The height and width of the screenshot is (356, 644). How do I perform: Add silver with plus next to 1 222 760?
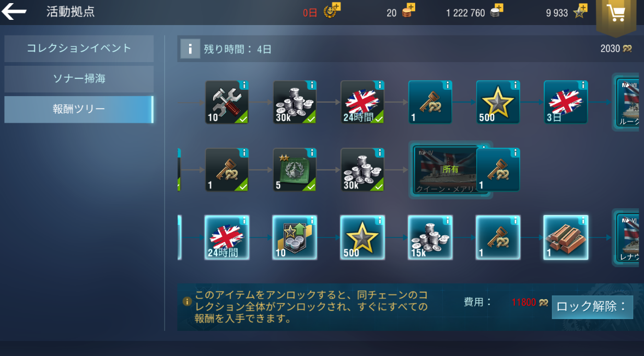[x=499, y=7]
